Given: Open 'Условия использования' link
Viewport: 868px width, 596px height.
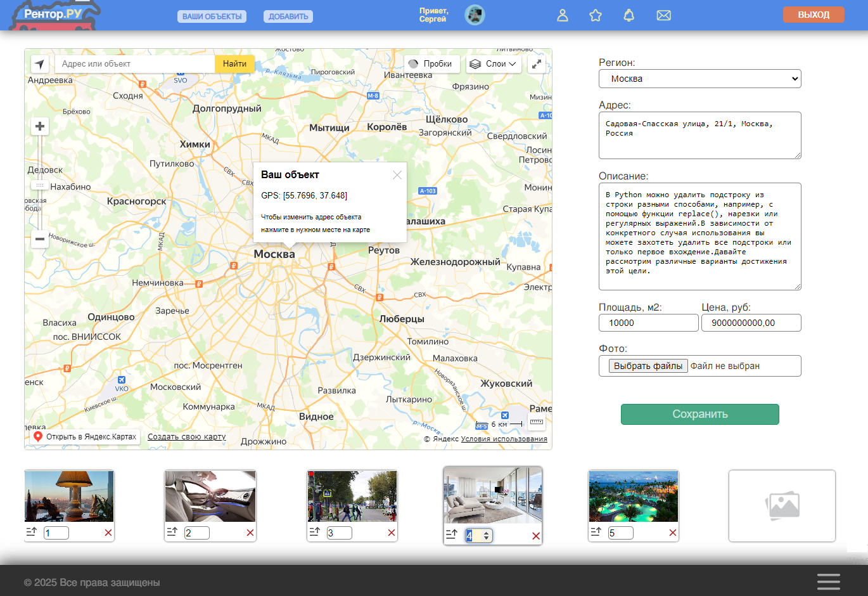Looking at the screenshot, I should click(504, 439).
